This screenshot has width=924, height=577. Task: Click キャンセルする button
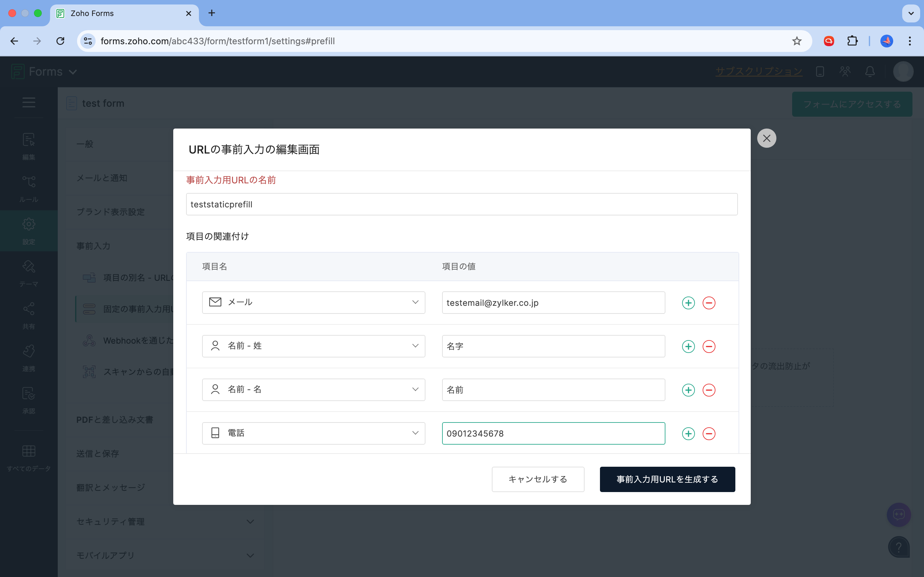(x=538, y=479)
